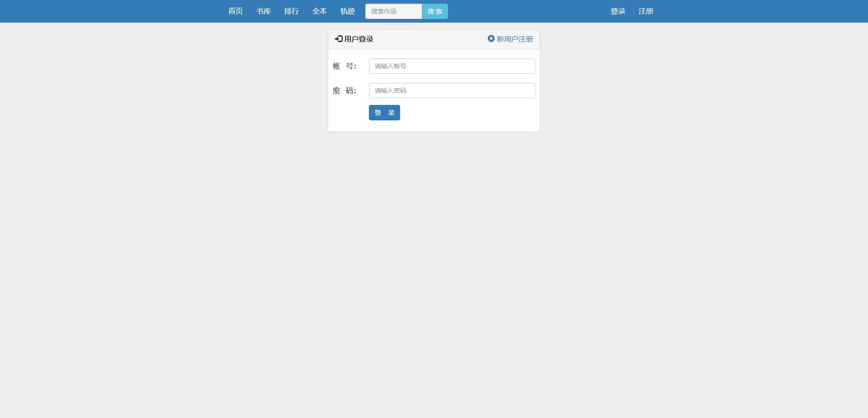Submit the form with the 登 录 button
The height and width of the screenshot is (418, 868).
tap(384, 113)
